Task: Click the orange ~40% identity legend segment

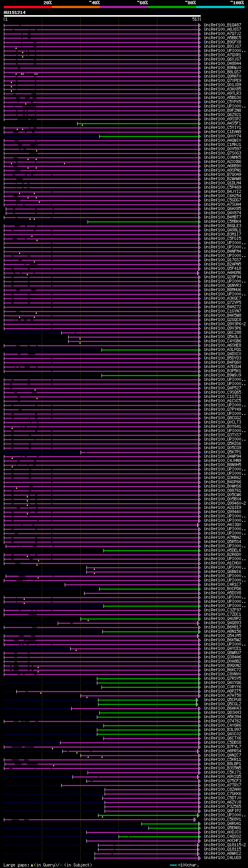Action: [76, 7]
